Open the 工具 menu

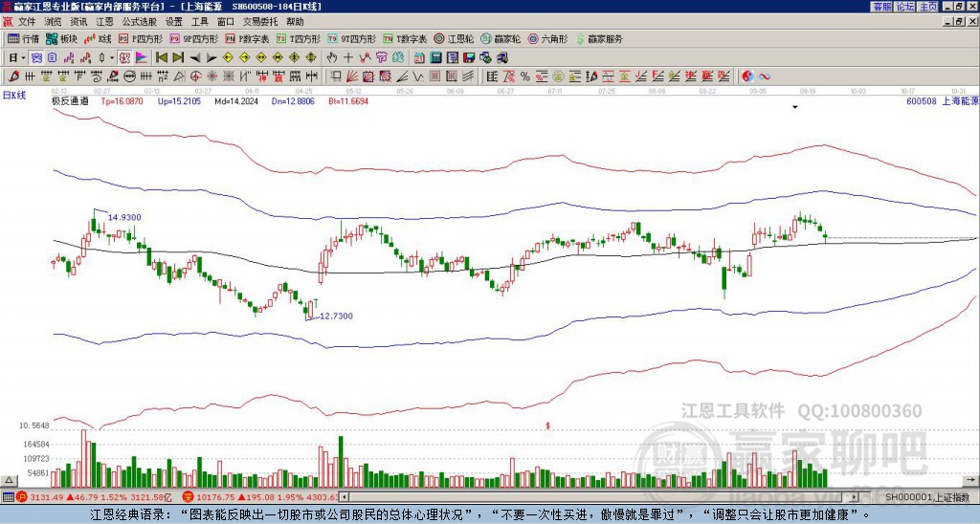coord(199,22)
